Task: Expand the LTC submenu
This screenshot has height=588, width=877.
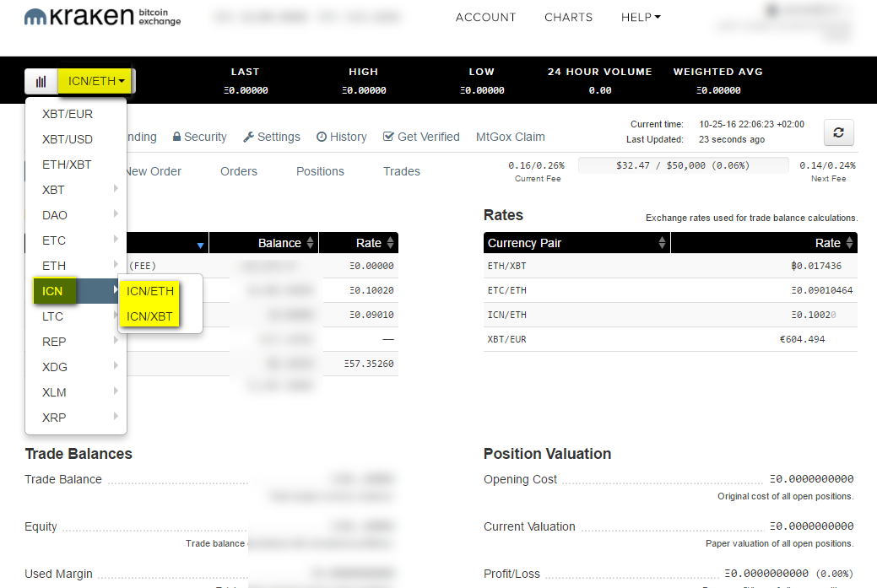Action: [x=76, y=316]
